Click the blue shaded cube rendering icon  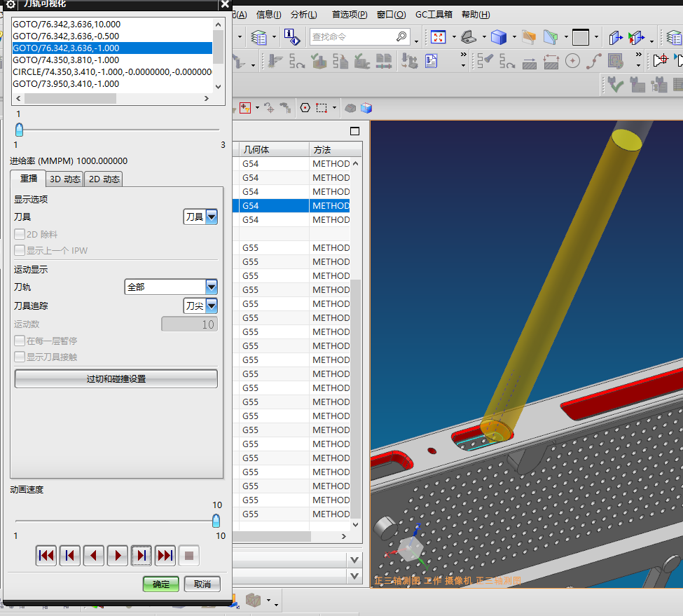pyautogui.click(x=498, y=36)
